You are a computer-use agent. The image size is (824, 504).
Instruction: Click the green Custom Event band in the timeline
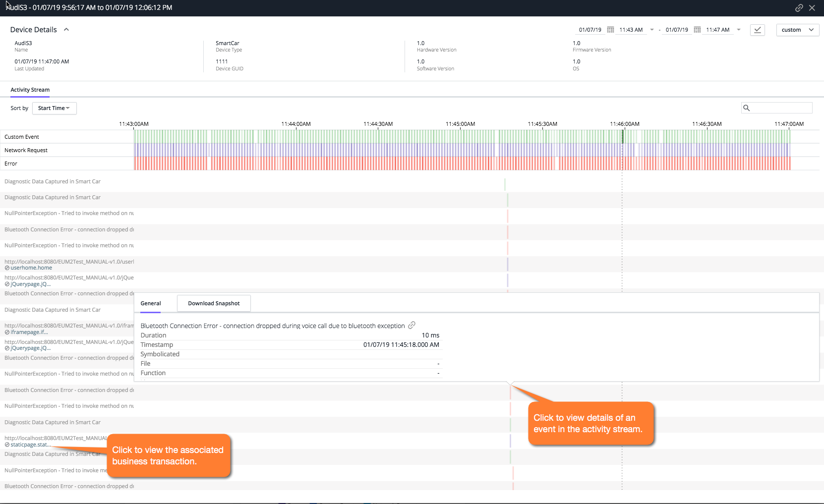click(462, 137)
